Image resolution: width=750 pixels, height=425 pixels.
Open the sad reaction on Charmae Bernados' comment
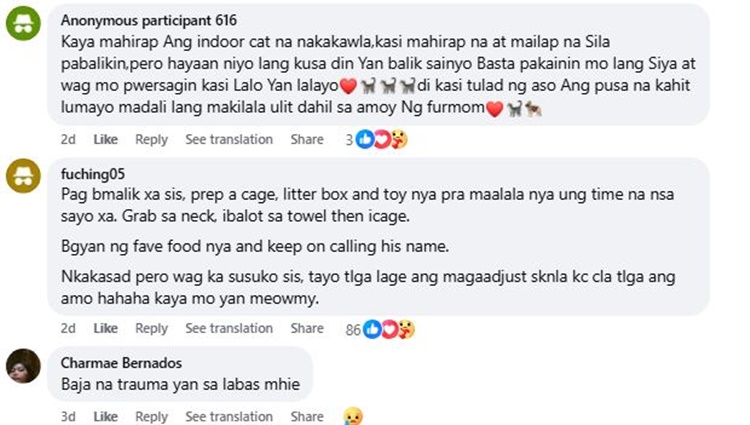353,416
